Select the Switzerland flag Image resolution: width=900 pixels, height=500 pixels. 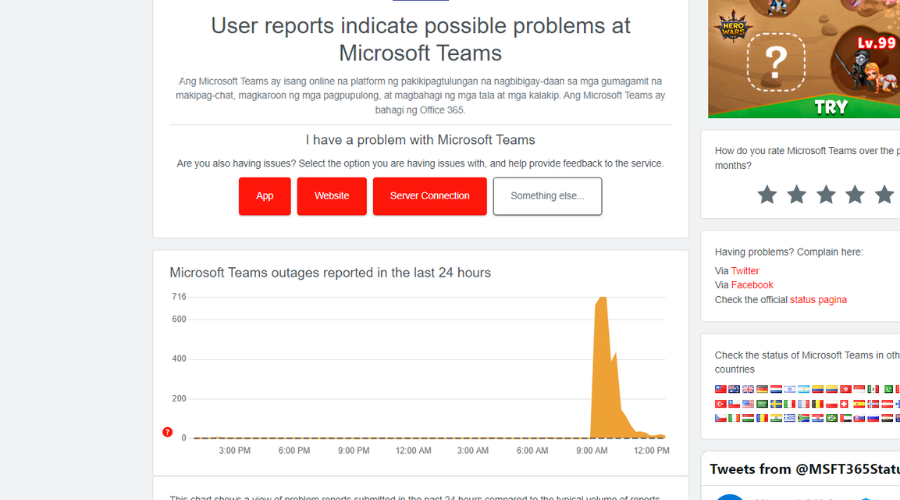coord(844,404)
